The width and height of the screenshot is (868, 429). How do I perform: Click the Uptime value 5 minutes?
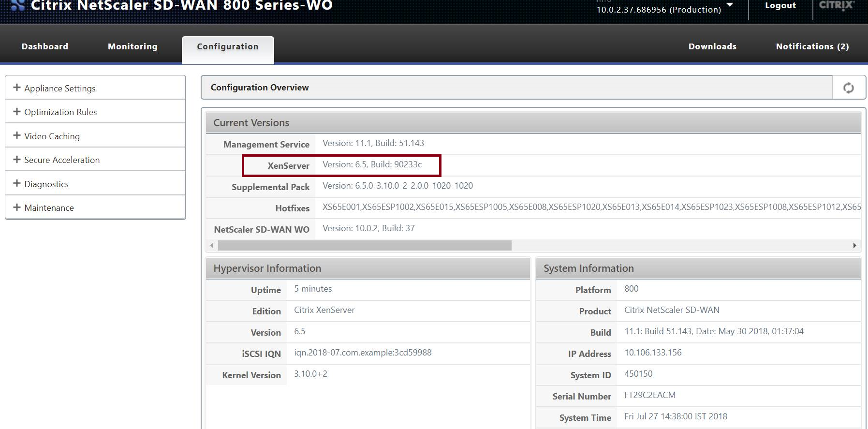313,289
